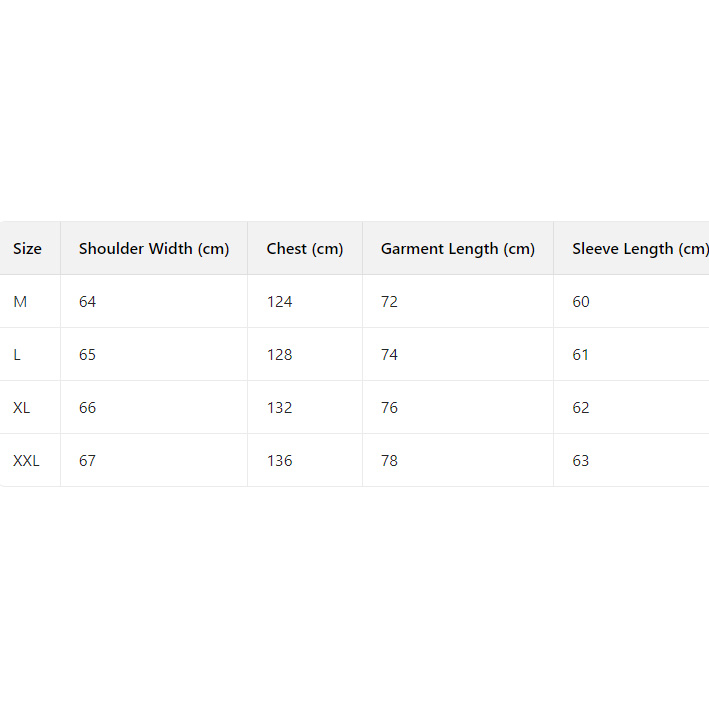Viewport: 709px width, 709px height.
Task: Click the Shoulder Width (cm) header
Action: [154, 249]
